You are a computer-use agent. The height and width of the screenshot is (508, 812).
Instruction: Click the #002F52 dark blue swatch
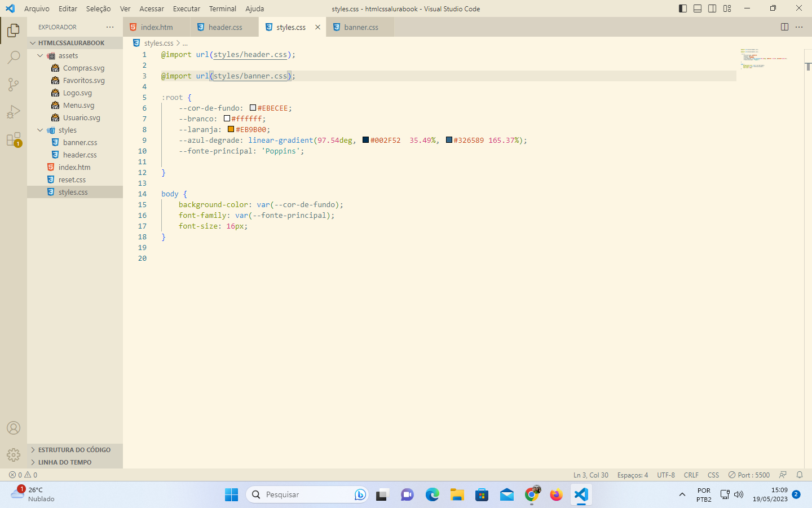tap(366, 140)
